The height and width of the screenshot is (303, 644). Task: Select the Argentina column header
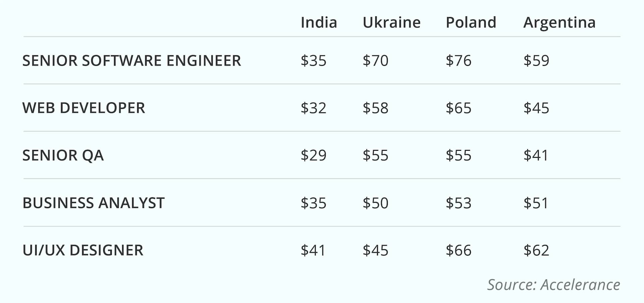559,22
